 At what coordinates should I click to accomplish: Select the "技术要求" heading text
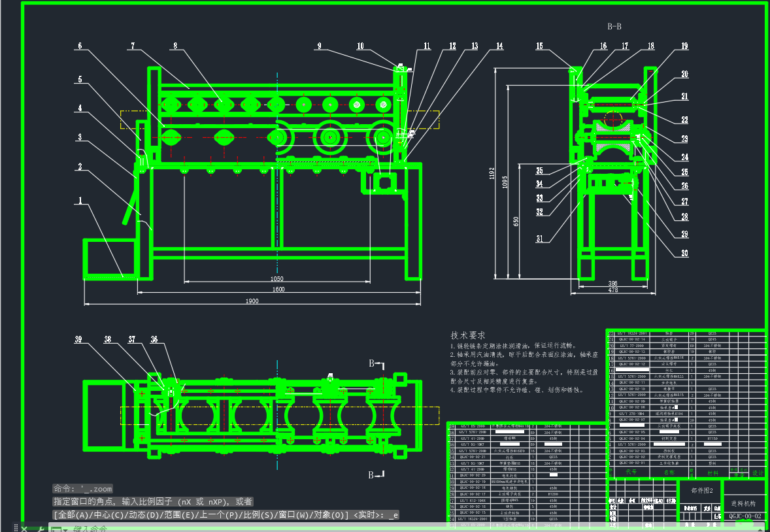pyautogui.click(x=468, y=335)
